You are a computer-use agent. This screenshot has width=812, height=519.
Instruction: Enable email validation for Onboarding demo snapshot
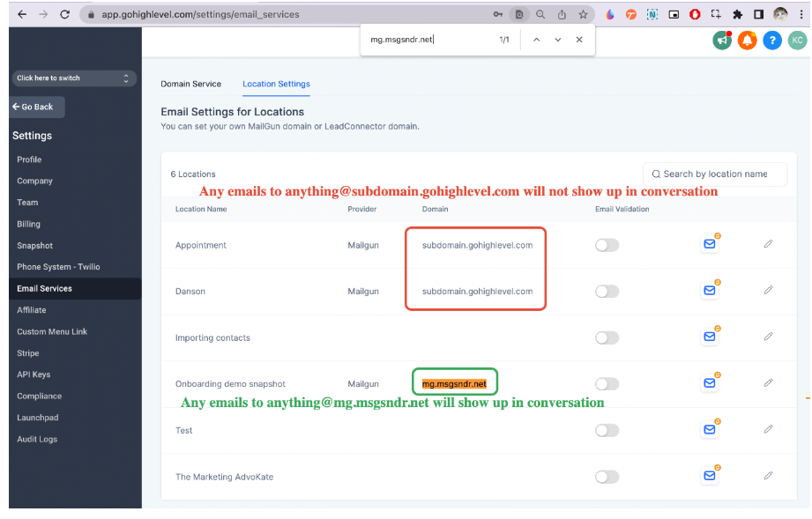point(607,384)
